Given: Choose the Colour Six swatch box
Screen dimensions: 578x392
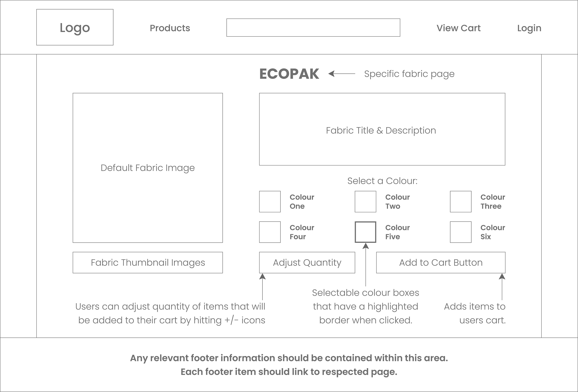Looking at the screenshot, I should tap(461, 232).
